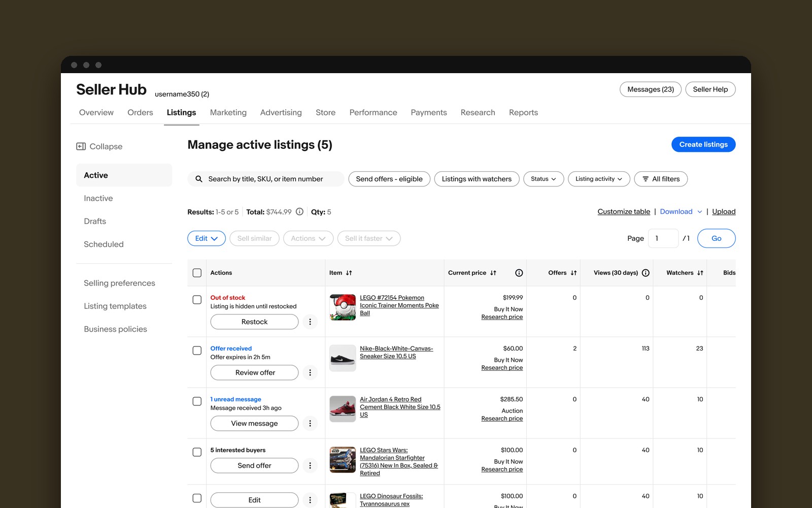Viewport: 812px width, 508px height.
Task: Open more options for Restock row
Action: pos(310,322)
